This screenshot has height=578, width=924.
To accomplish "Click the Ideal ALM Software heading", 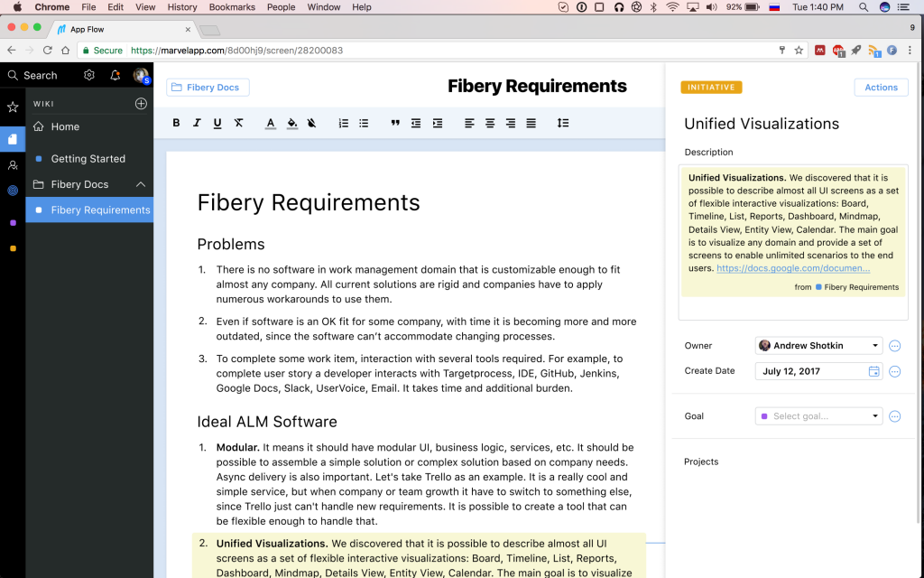I will (x=267, y=422).
